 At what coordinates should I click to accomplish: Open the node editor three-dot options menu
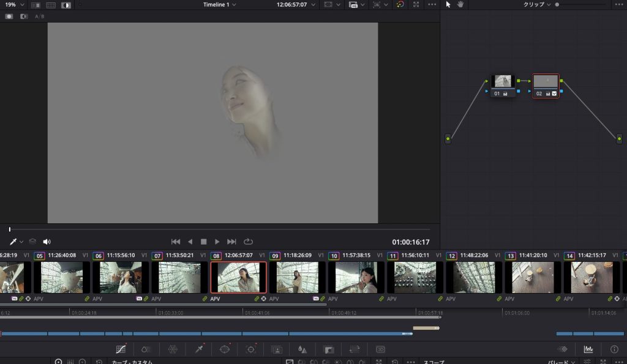pos(620,4)
